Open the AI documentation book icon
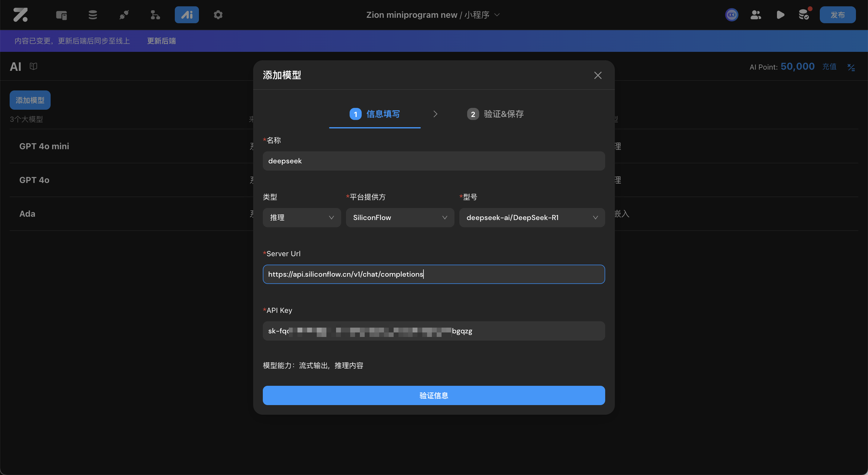 (x=33, y=66)
